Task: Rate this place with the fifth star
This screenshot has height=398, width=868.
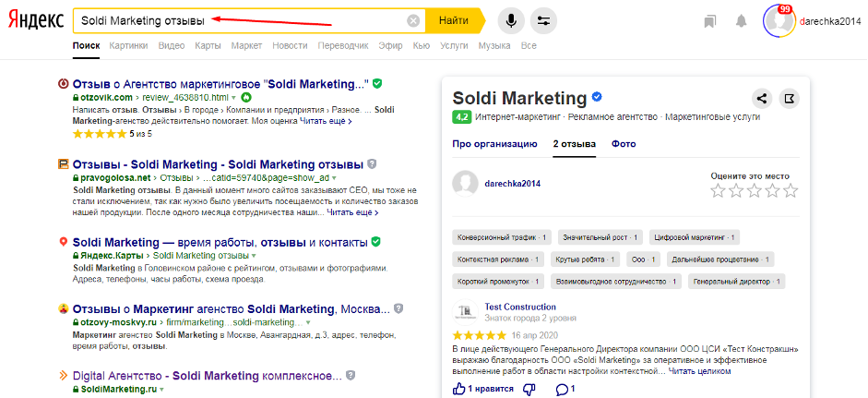Action: 791,191
